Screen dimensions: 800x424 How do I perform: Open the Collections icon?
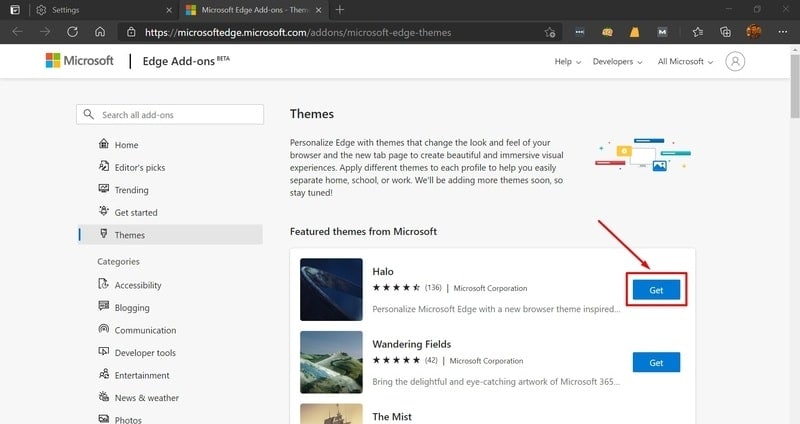tap(725, 32)
